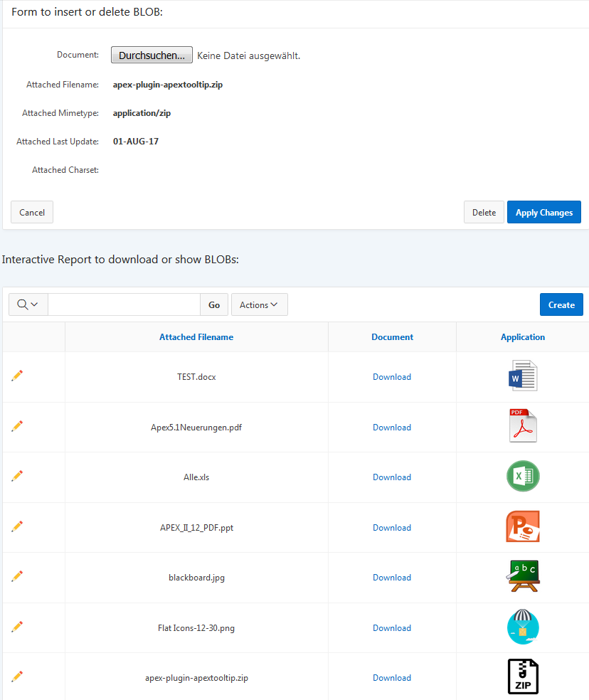Download APEX_II_12_PDF.ppt

[392, 528]
